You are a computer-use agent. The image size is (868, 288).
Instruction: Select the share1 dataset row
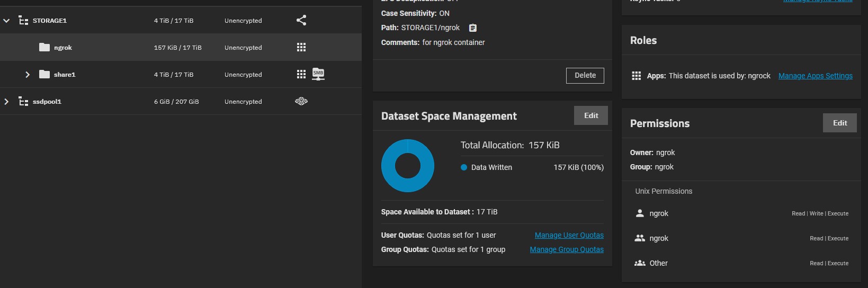tap(181, 74)
